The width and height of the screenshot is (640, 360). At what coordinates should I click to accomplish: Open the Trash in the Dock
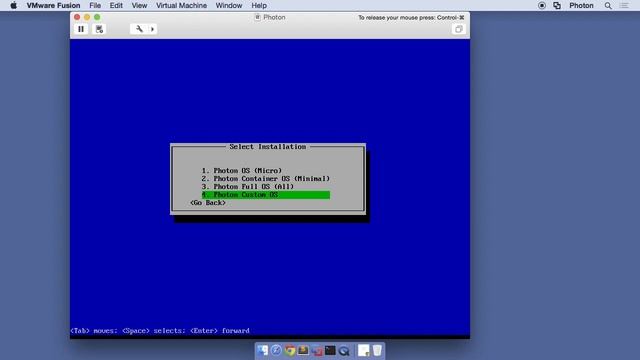coord(377,350)
